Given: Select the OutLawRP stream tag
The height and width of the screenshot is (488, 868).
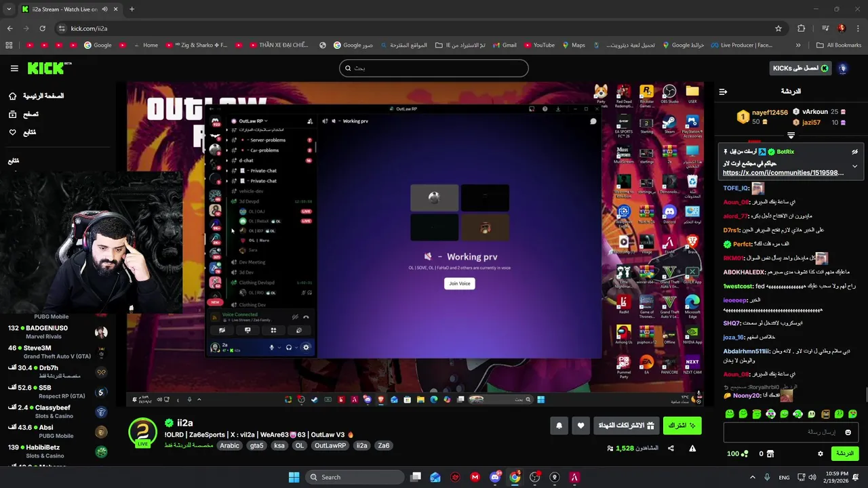Looking at the screenshot, I should pyautogui.click(x=330, y=445).
